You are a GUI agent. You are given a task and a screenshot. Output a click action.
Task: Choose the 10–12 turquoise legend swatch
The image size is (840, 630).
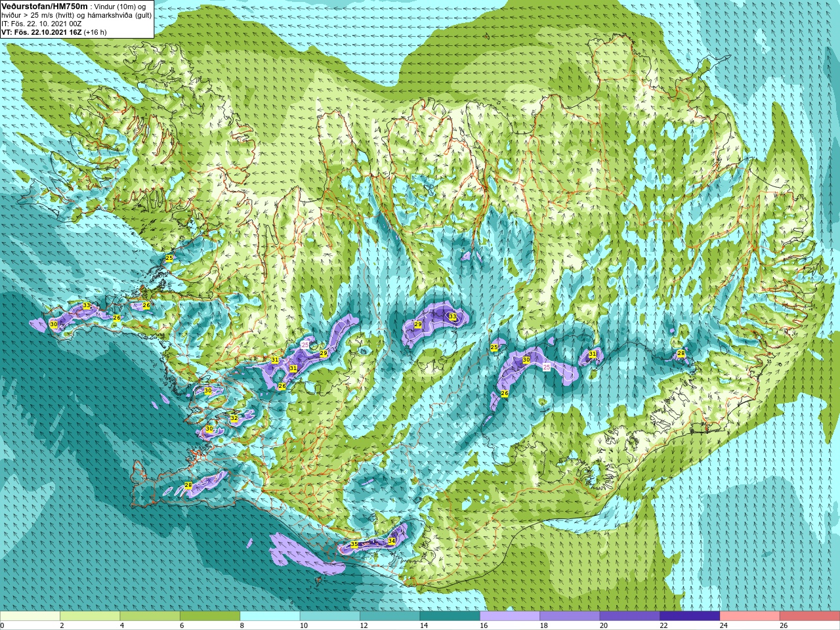(330, 616)
